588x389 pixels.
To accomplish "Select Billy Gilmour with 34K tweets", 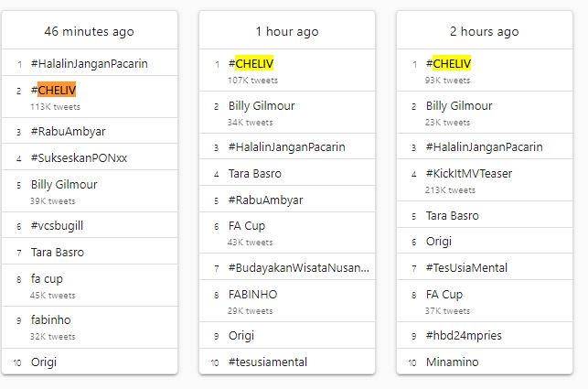I will click(262, 105).
